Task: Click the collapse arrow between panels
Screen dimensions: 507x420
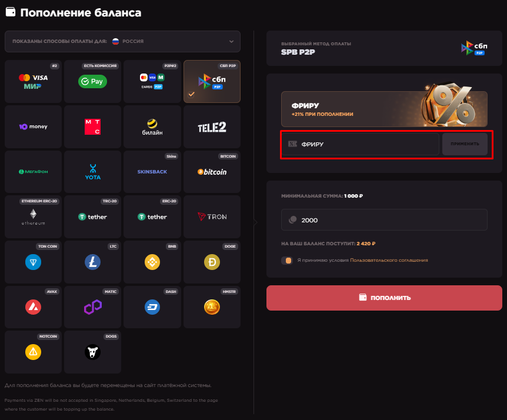Action: 255,222
